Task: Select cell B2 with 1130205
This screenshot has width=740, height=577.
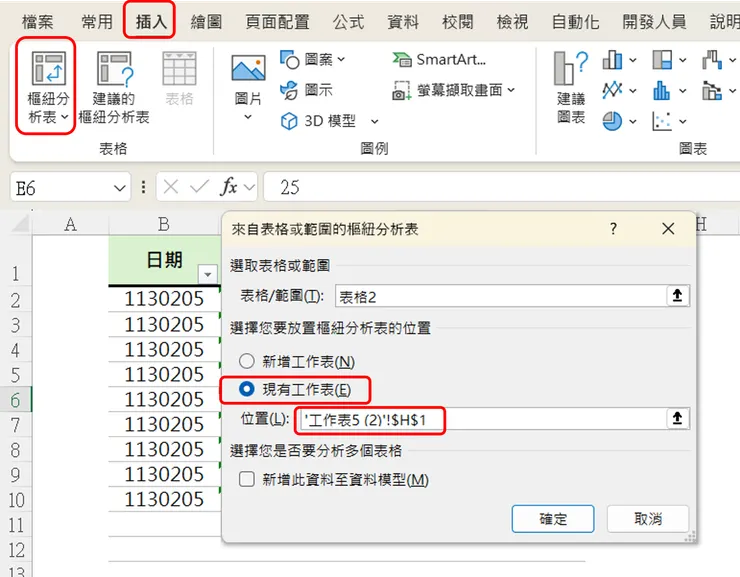Action: pyautogui.click(x=164, y=299)
